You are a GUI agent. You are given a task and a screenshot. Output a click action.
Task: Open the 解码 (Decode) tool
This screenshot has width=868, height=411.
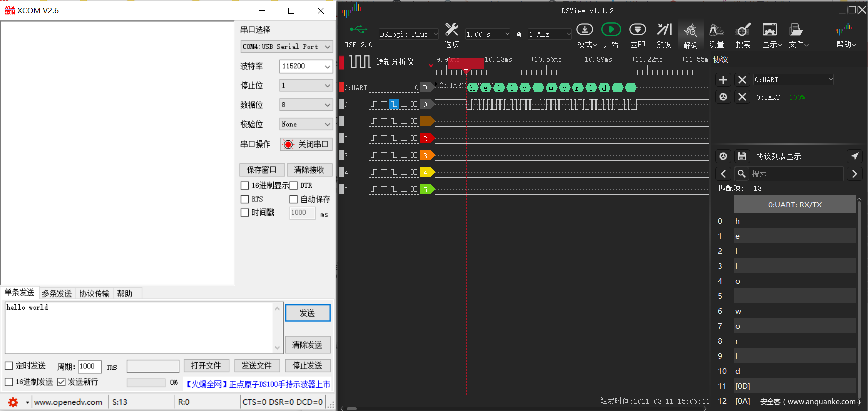(690, 31)
